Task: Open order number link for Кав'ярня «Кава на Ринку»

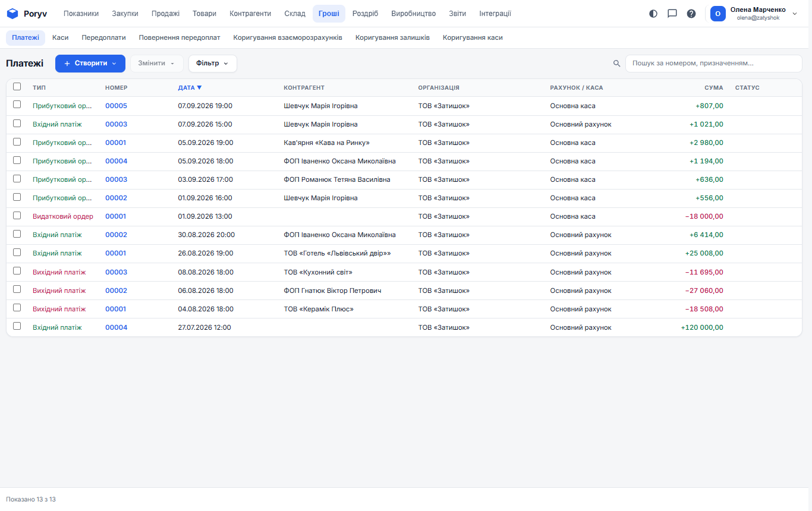Action: [115, 143]
